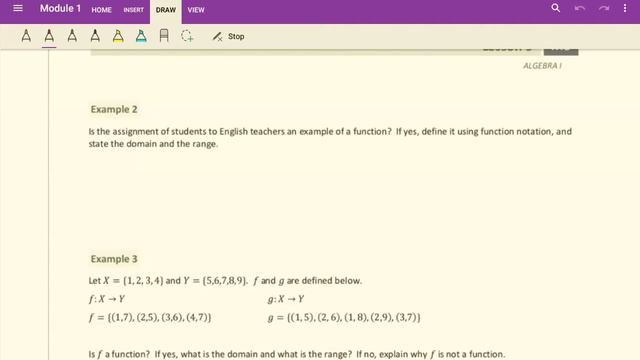Click the set definition for f
This screenshot has height=360, width=640.
[150, 318]
